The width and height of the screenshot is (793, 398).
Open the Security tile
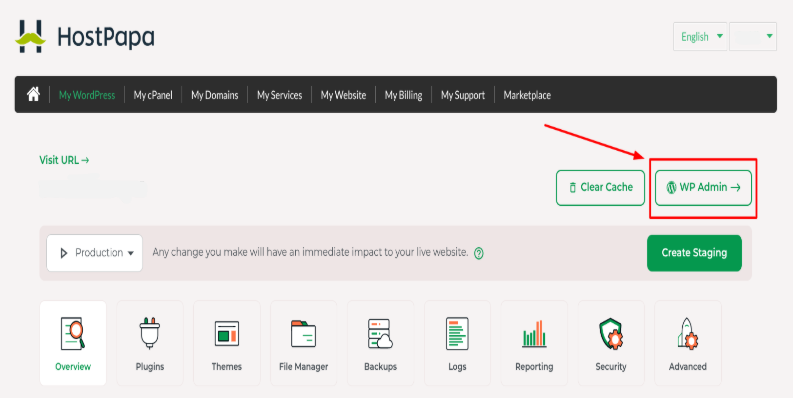pyautogui.click(x=611, y=343)
